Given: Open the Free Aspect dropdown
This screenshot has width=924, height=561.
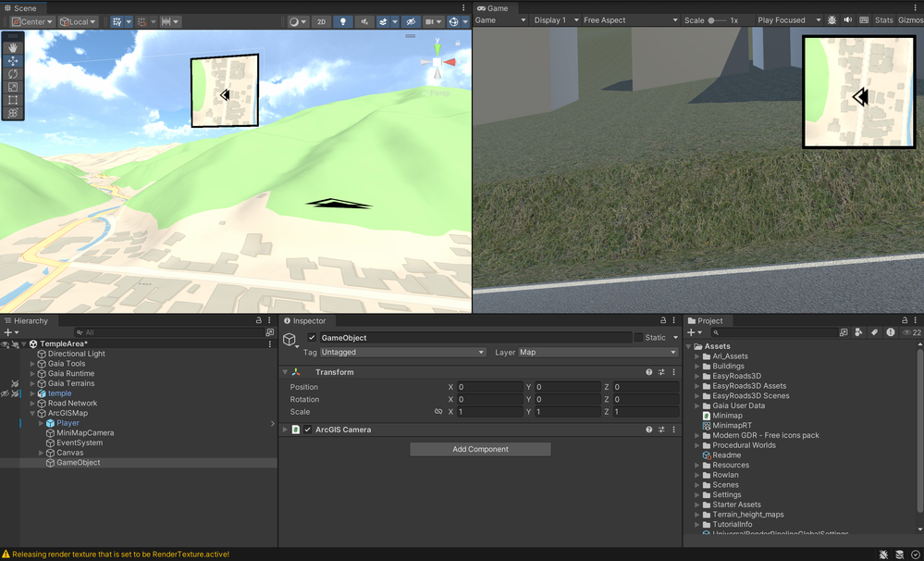Looking at the screenshot, I should [x=630, y=20].
